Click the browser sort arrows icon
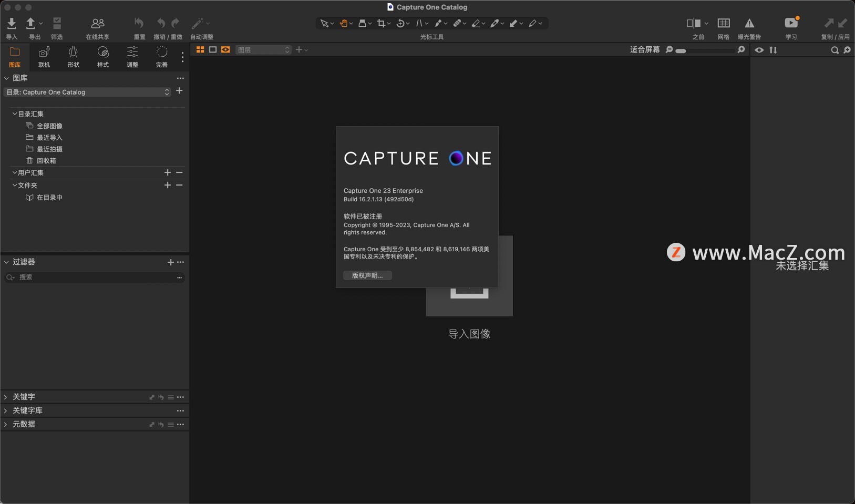 773,50
